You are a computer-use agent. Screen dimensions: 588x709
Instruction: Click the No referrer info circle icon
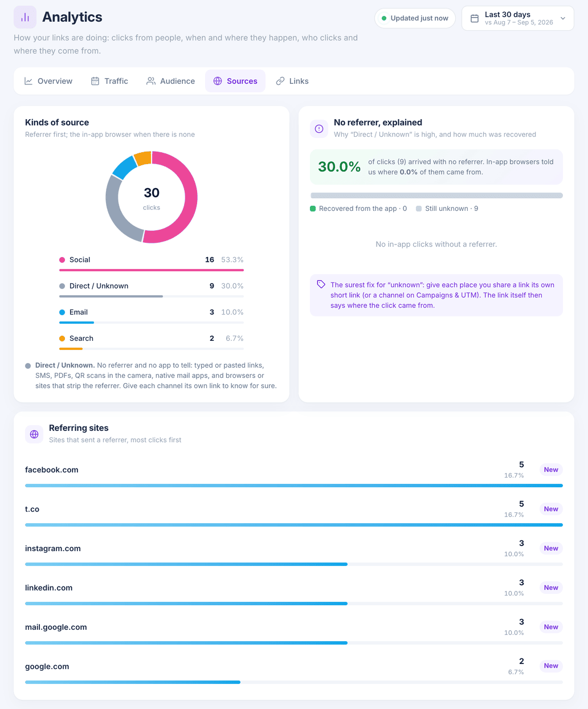pyautogui.click(x=319, y=129)
